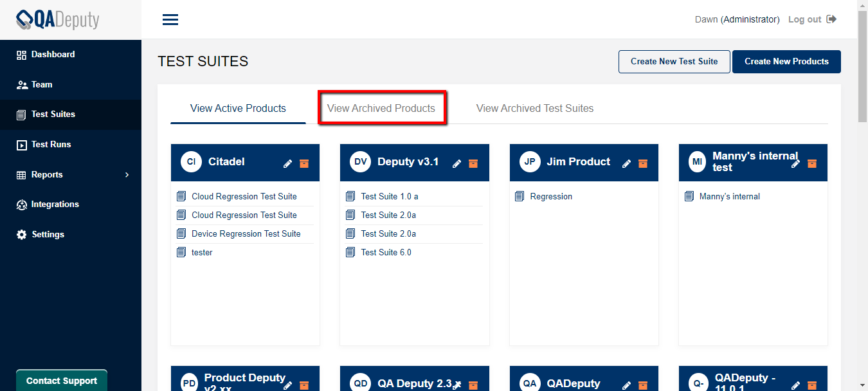Click the CI avatar on Citadel card
Image resolution: width=868 pixels, height=391 pixels.
click(191, 162)
